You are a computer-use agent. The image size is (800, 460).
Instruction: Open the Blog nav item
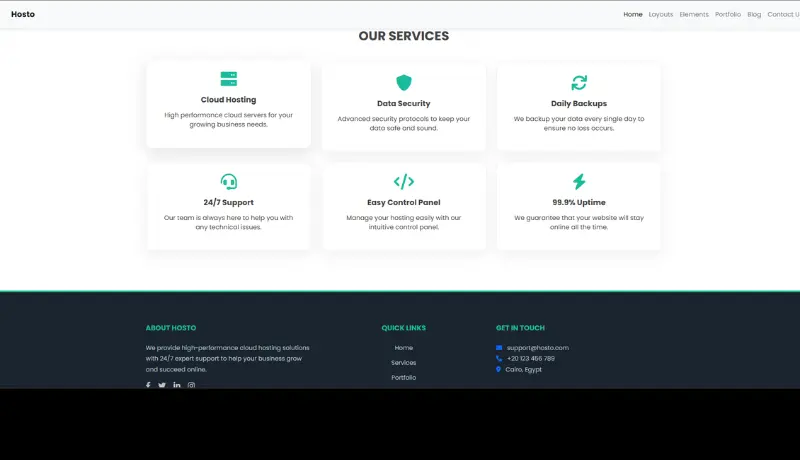pyautogui.click(x=754, y=14)
